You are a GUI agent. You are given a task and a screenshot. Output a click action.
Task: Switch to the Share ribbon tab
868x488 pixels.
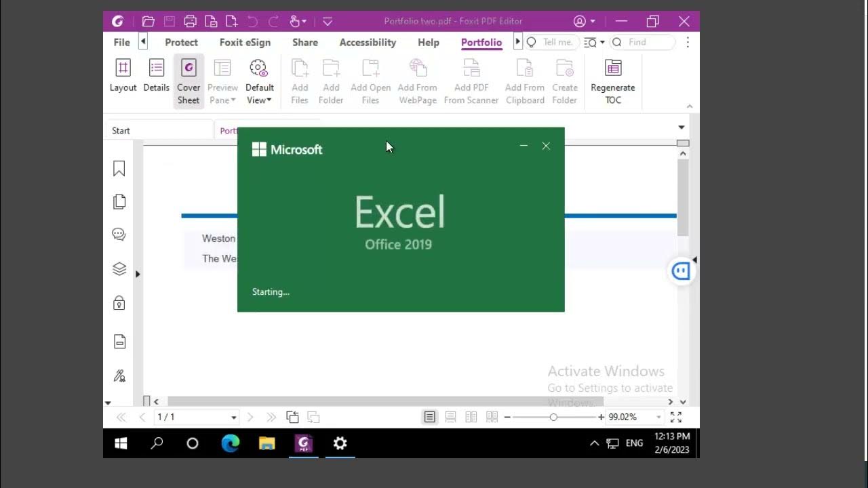pyautogui.click(x=305, y=42)
